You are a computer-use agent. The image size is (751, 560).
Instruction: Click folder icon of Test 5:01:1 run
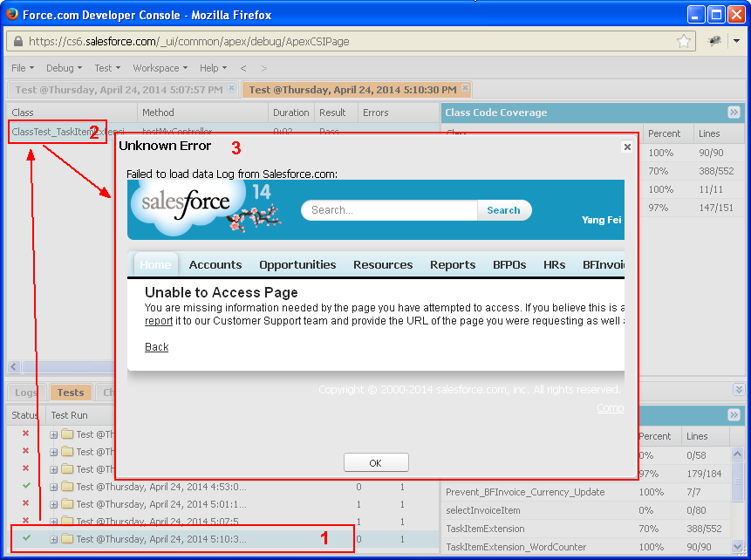coord(67,504)
